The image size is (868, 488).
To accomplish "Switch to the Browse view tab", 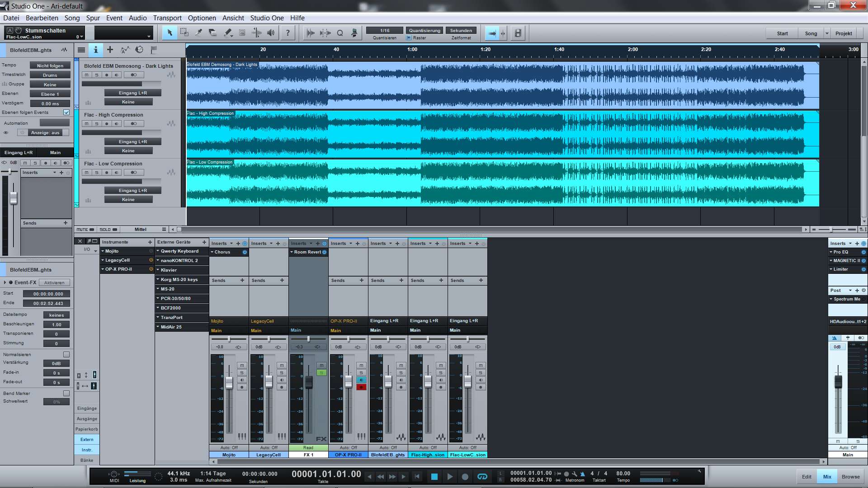I will pyautogui.click(x=851, y=477).
